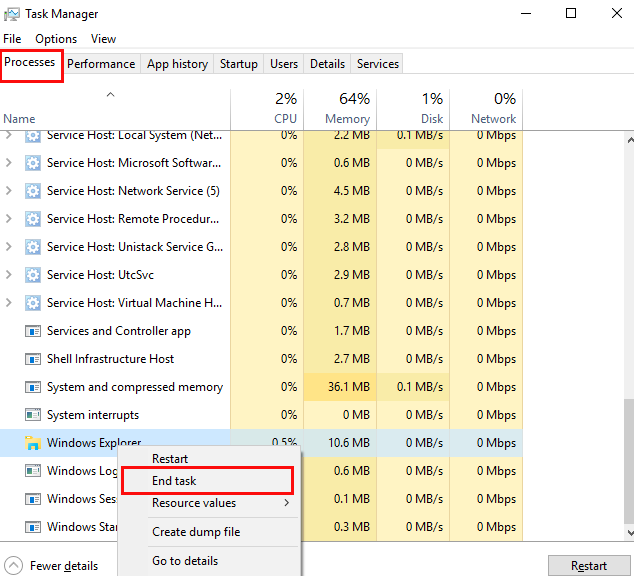Switch to the Details tab

tap(327, 64)
